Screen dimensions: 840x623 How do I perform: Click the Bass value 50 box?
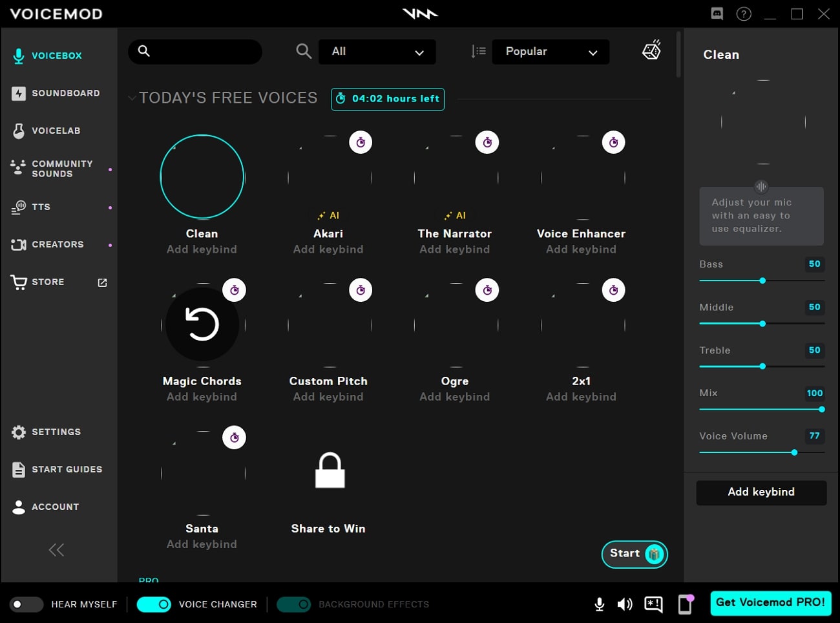[814, 264]
